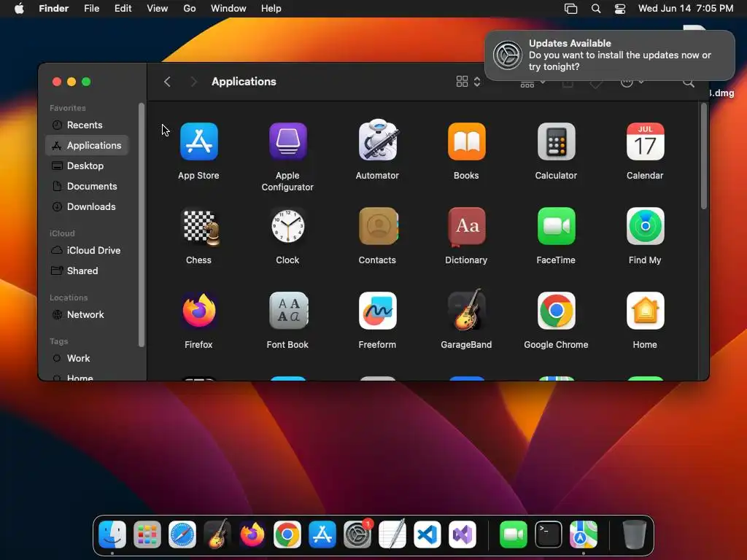747x560 pixels.
Task: Open the Clock app icon
Action: coord(287,226)
